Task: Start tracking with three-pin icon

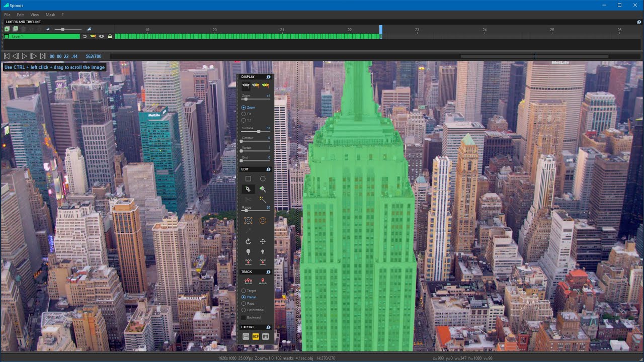Action: [x=248, y=281]
